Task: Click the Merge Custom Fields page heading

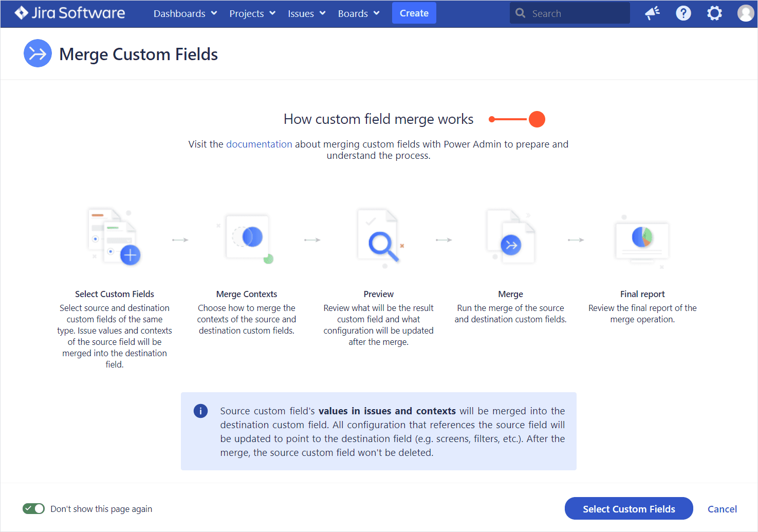Action: tap(139, 54)
